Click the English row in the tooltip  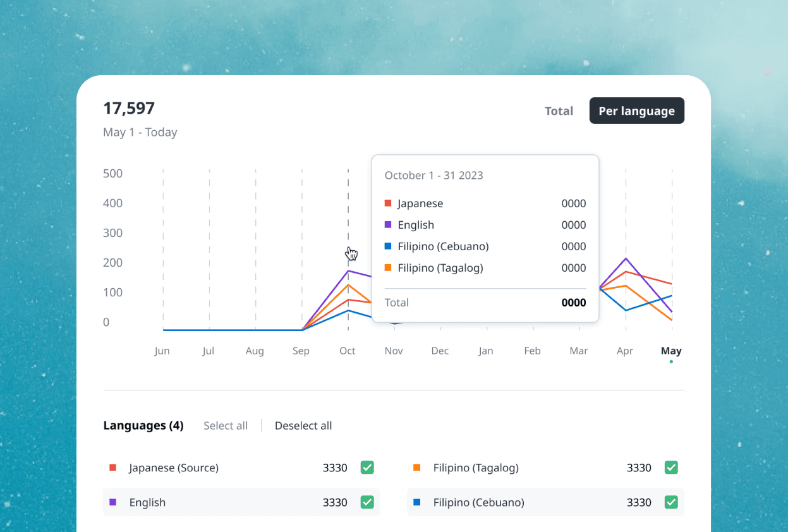(x=485, y=225)
